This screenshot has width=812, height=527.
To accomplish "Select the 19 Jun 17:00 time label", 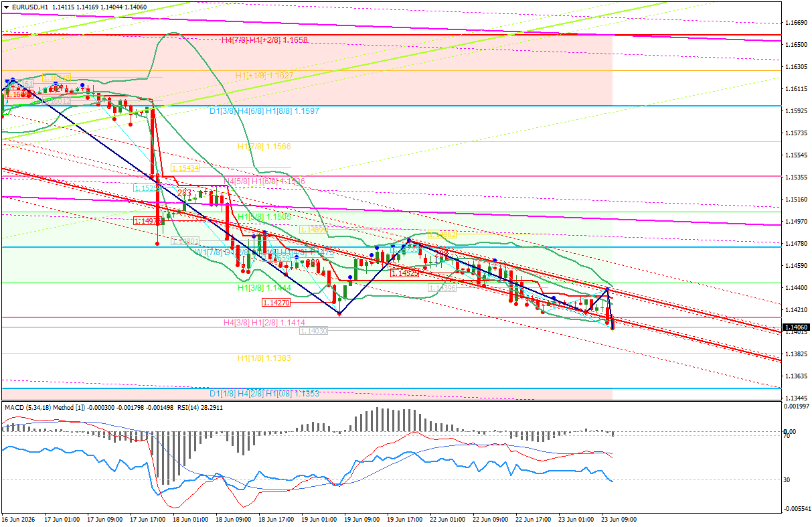I will [x=404, y=519].
